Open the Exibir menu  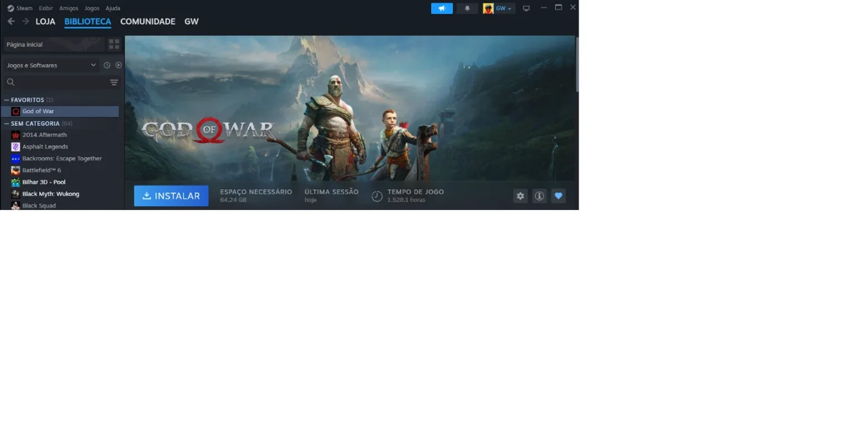point(46,8)
